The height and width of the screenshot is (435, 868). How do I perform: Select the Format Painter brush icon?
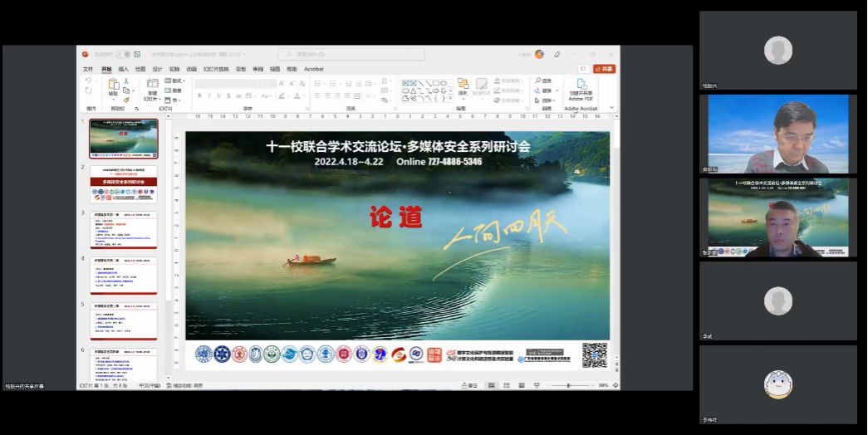click(x=127, y=100)
